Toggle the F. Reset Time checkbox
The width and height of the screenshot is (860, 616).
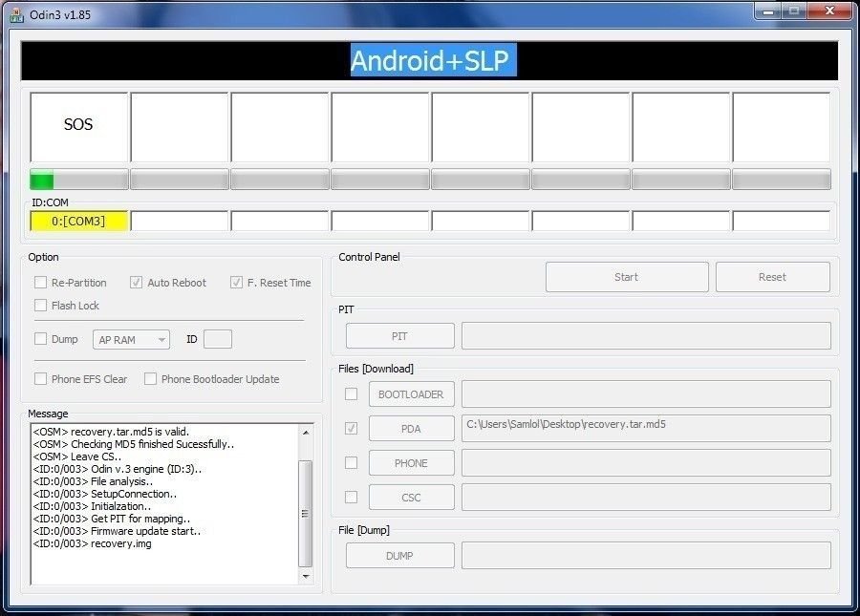[236, 283]
